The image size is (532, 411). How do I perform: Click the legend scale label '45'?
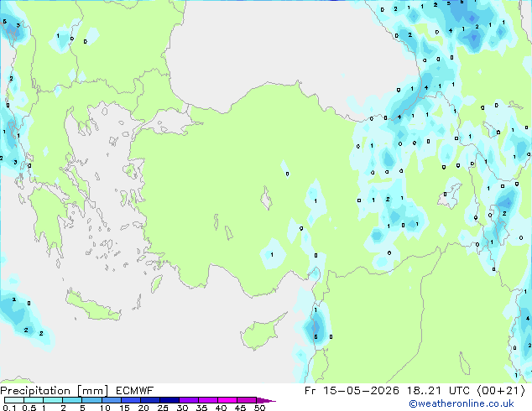240,408
